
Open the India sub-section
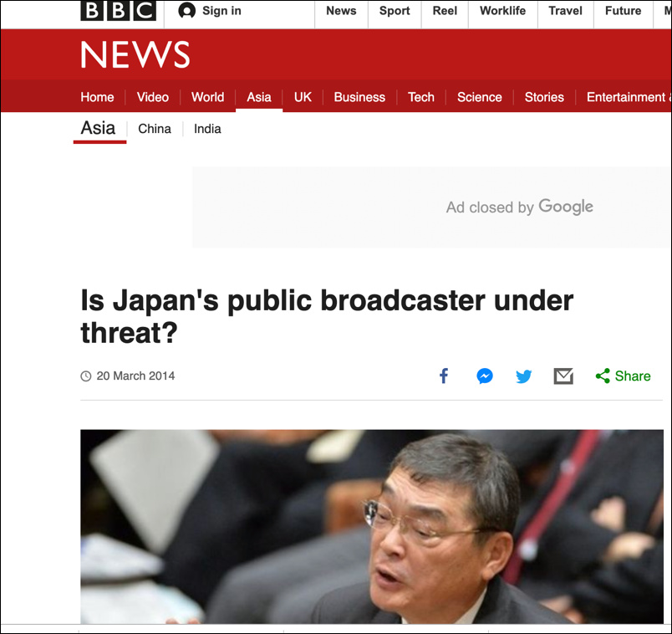coord(207,129)
